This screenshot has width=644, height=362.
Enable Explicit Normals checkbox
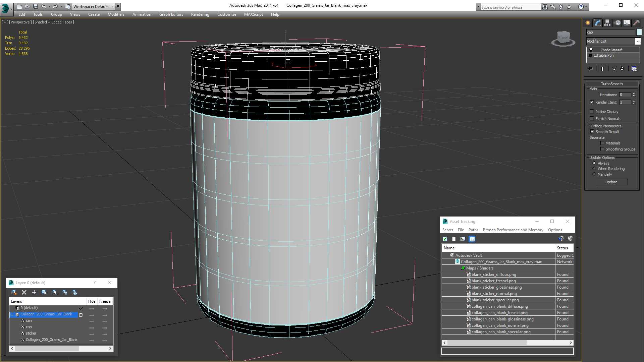click(592, 119)
